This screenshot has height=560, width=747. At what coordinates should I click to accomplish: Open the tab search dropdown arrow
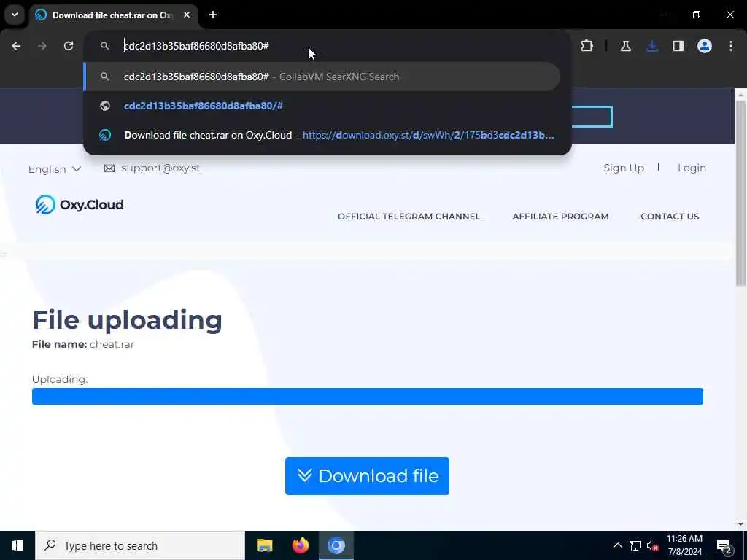(15, 15)
